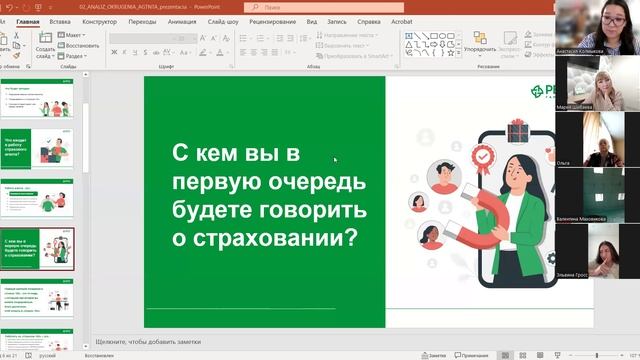Select the thumbnail 'С кем вы в первую очередь'
Image resolution: width=640 pixels, height=360 pixels.
click(x=37, y=249)
